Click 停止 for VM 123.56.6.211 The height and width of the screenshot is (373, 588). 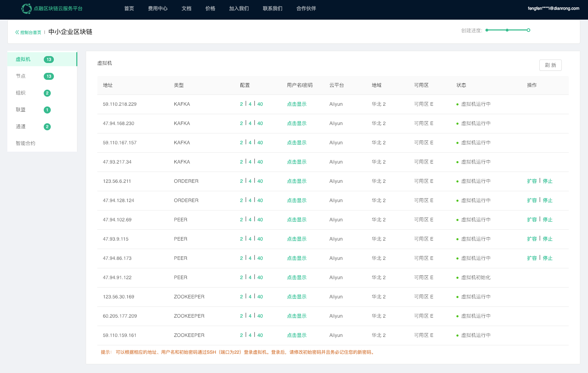548,181
